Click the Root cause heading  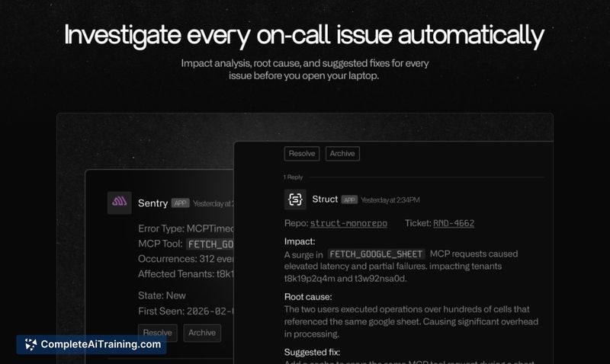[308, 297]
